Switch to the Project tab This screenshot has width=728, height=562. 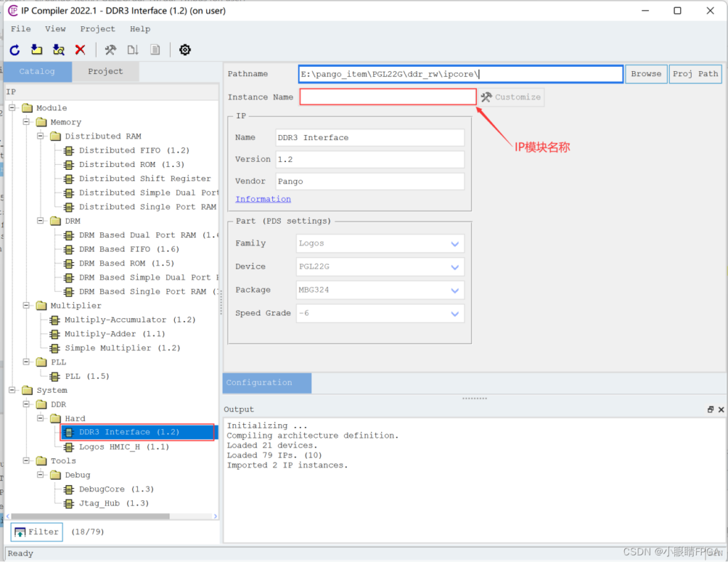[x=105, y=72]
